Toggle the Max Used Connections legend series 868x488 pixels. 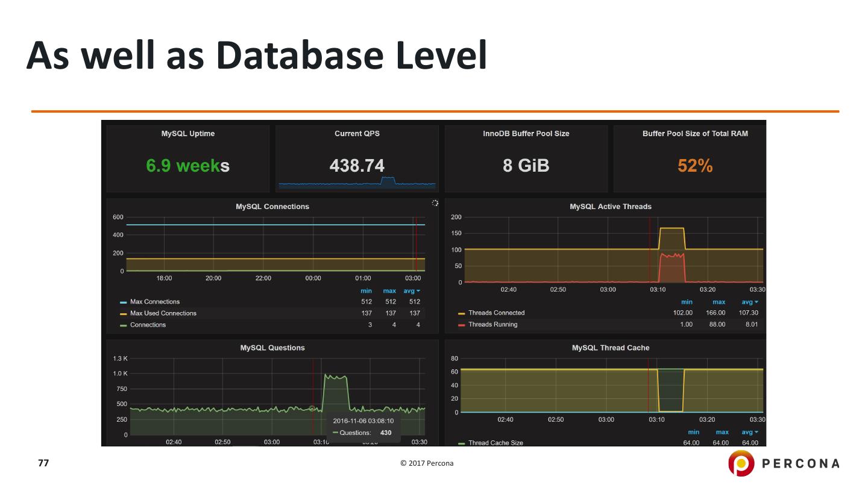(x=163, y=313)
